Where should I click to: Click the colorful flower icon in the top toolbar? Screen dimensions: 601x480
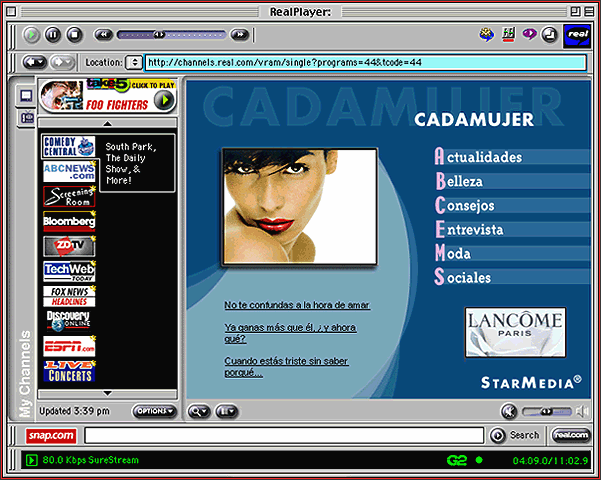[486, 35]
